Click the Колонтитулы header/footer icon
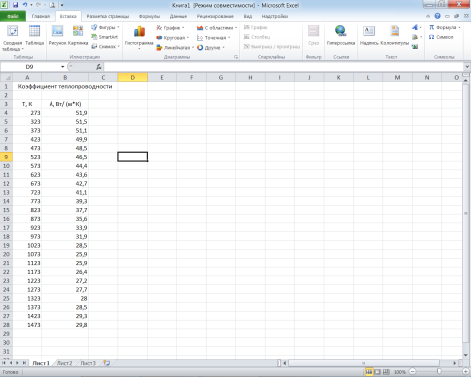Screen dimensions: 471x377 [395, 35]
